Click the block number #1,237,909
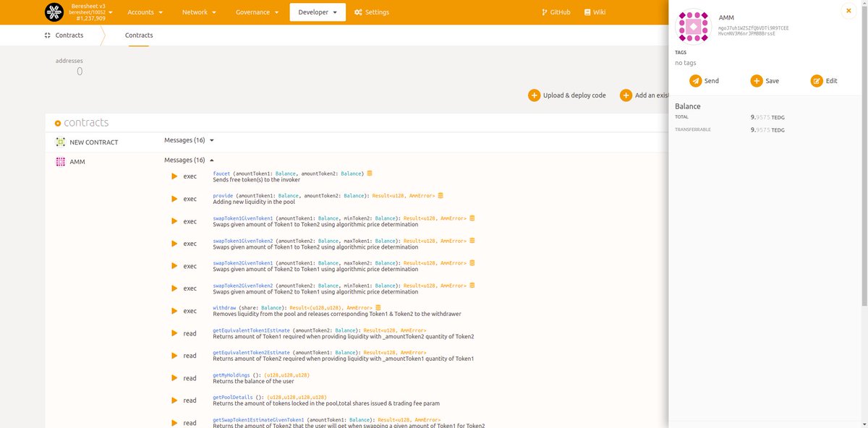This screenshot has height=428, width=868. pyautogui.click(x=91, y=18)
